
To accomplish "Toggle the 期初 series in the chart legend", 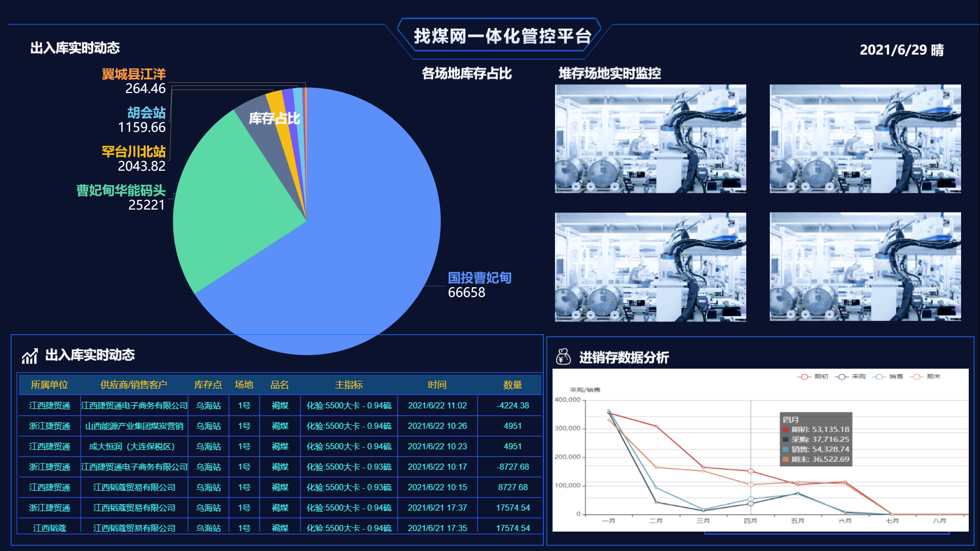I will (x=813, y=377).
